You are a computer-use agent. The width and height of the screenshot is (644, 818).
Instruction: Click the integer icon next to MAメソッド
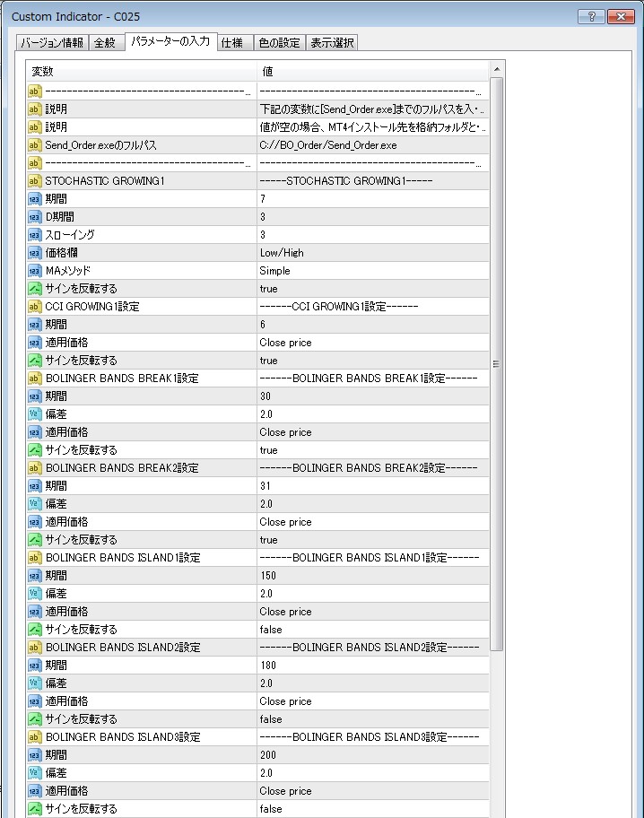point(34,271)
